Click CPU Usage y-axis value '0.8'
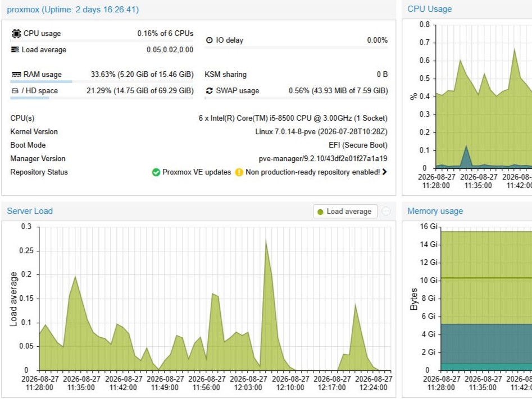The height and width of the screenshot is (399, 532). click(425, 24)
